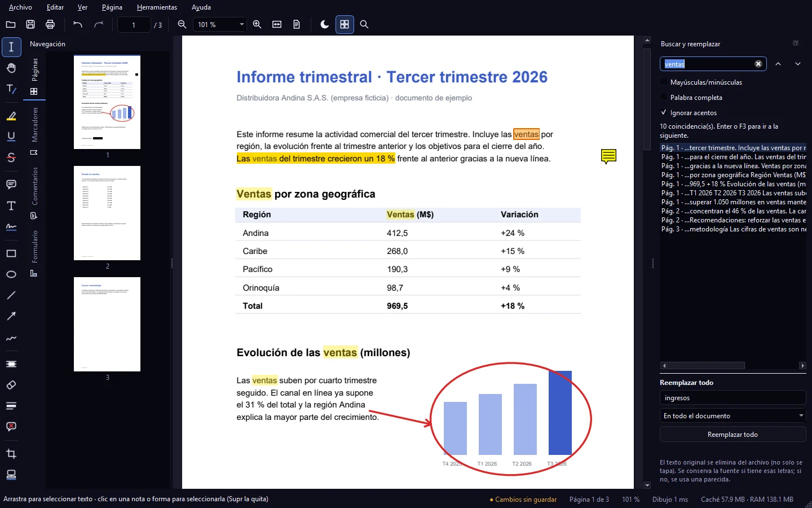Save the document with disk icon
The width and height of the screenshot is (812, 508).
[x=30, y=24]
